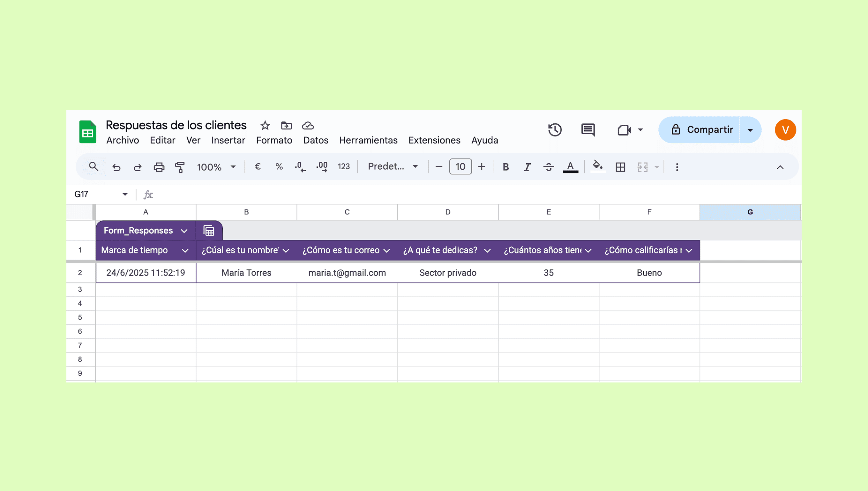Open the Datos menu
Viewport: 868px width, 491px height.
pos(316,140)
